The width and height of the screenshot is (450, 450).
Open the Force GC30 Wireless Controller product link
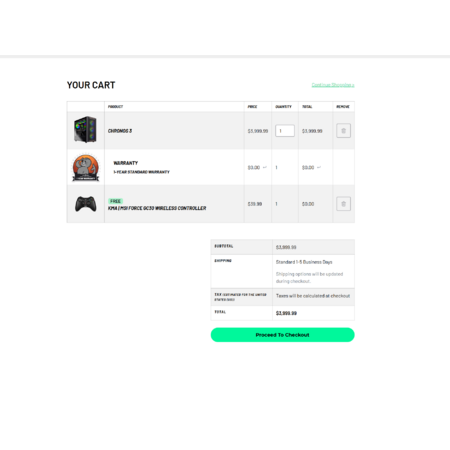(157, 208)
